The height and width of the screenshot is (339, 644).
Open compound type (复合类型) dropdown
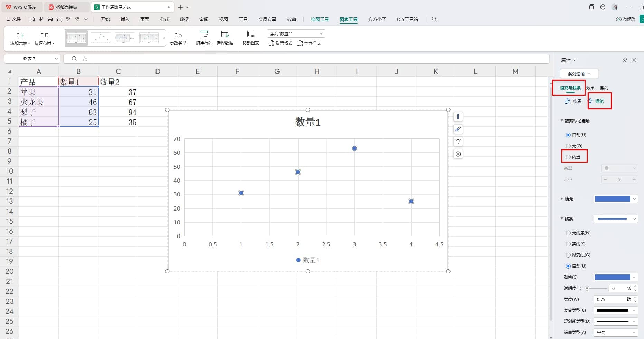coord(616,310)
